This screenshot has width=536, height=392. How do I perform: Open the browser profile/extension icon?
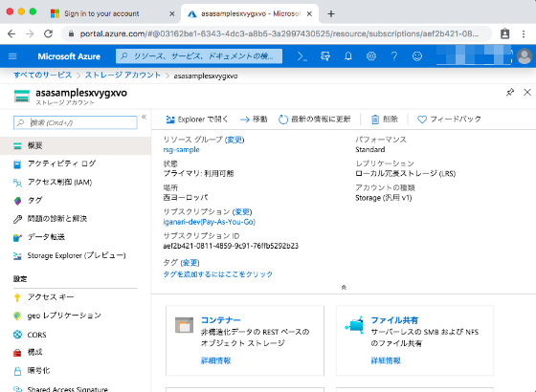(505, 33)
